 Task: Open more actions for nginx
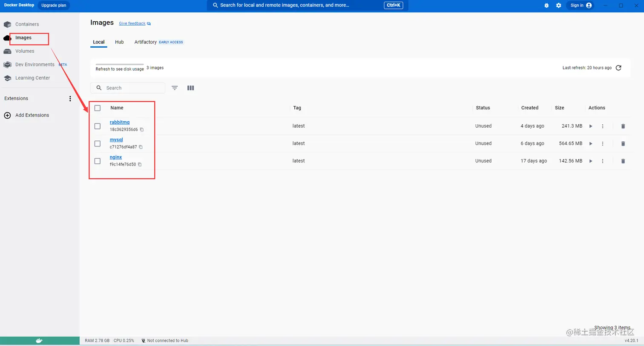coord(603,161)
